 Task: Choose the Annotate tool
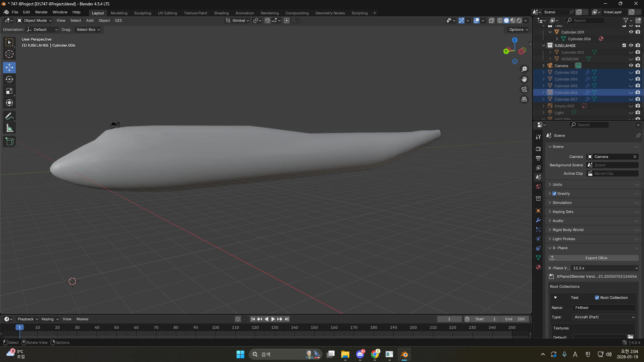click(x=9, y=116)
